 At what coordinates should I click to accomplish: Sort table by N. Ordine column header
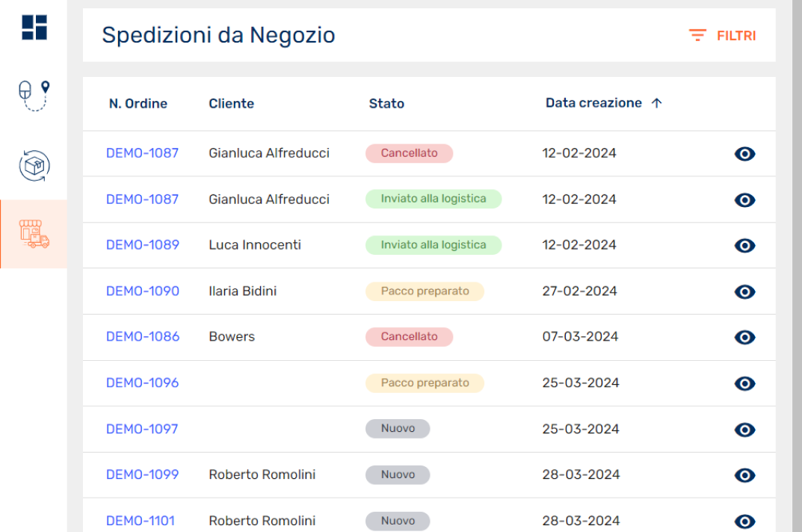(138, 104)
